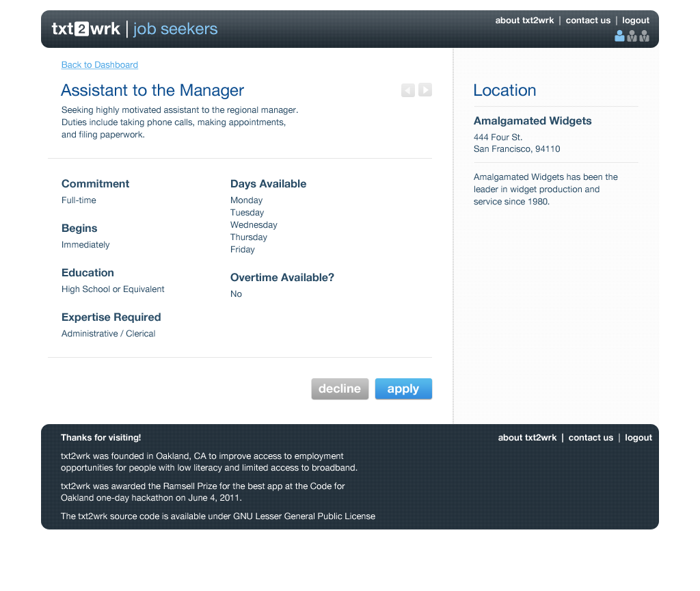
Task: Select the middle gray person icon in header
Action: (632, 36)
